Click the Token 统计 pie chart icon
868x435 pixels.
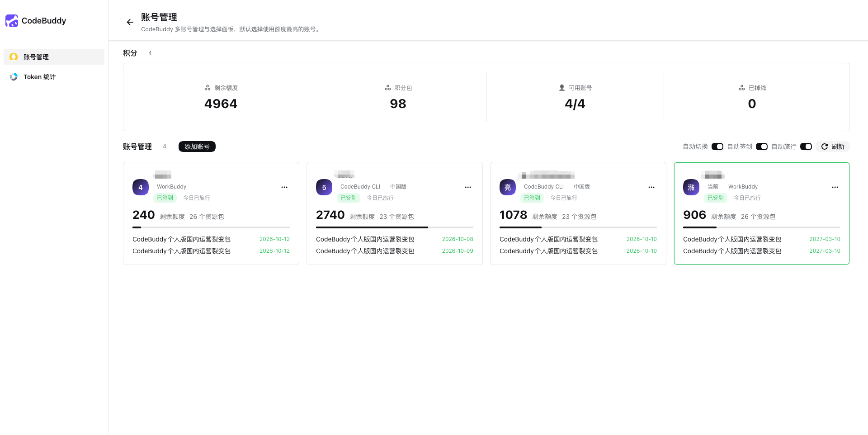[x=14, y=77]
